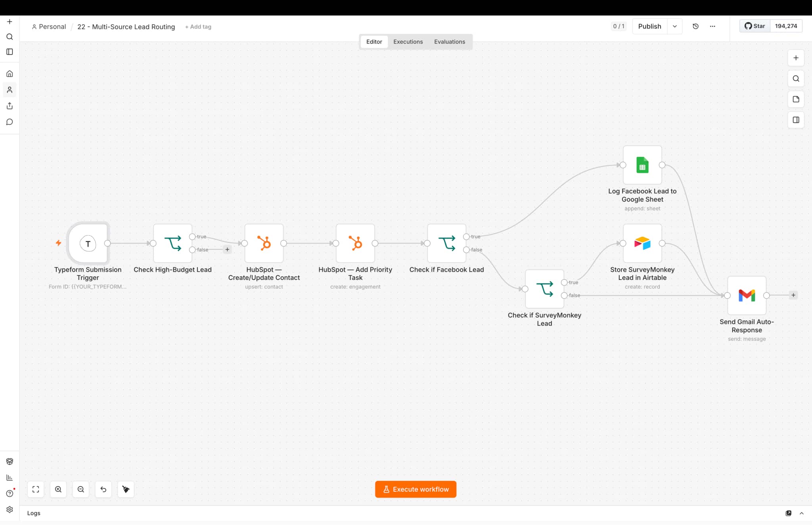The image size is (812, 525).
Task: Add node after Send Gmail Auto-Response
Action: pyautogui.click(x=793, y=295)
